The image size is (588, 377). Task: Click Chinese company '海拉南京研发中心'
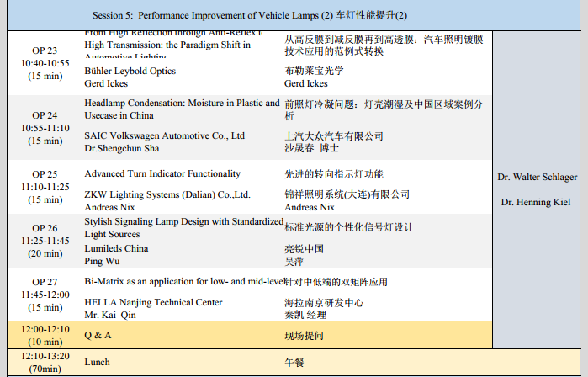324,303
